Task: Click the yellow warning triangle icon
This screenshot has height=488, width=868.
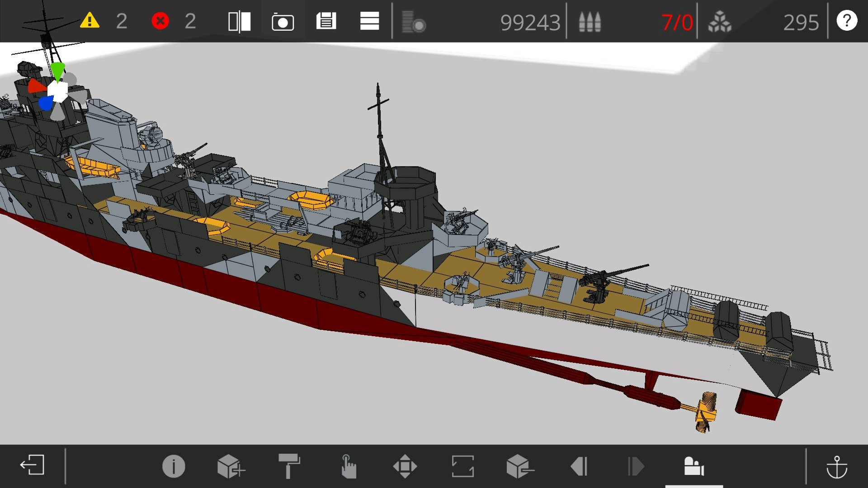Action: (x=90, y=21)
